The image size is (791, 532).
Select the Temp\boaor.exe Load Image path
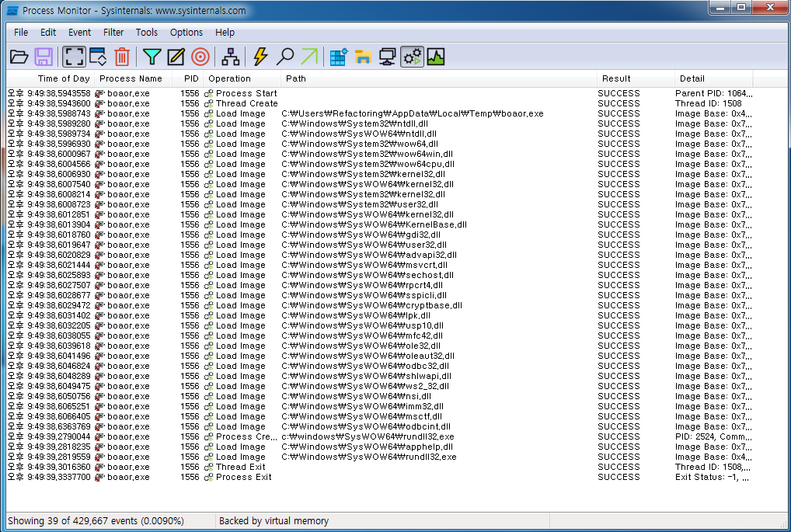pos(413,113)
